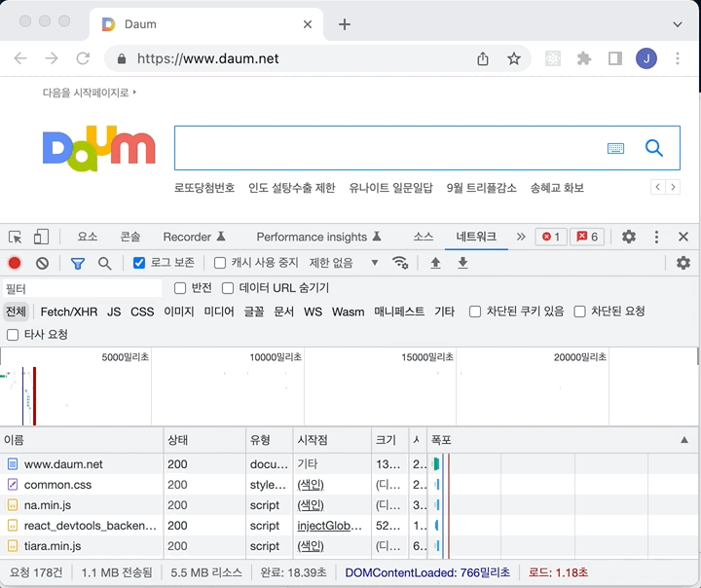Viewport: 701px width, 588px height.
Task: Check the 반전 checkbox
Action: [180, 288]
